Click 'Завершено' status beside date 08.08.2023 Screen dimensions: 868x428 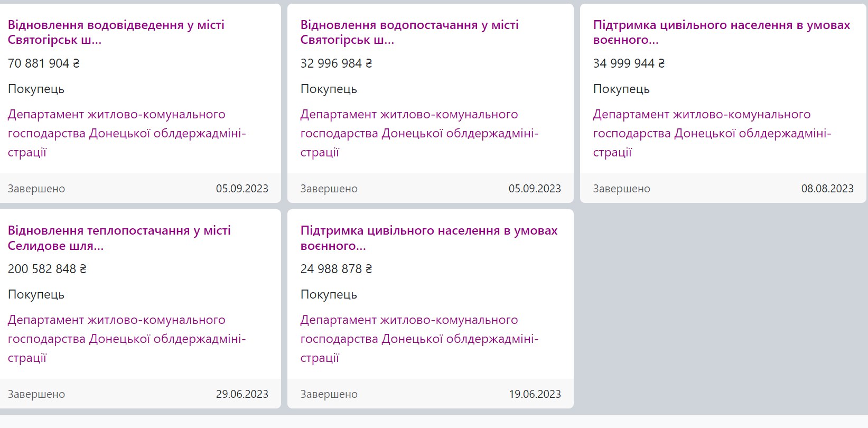click(622, 189)
